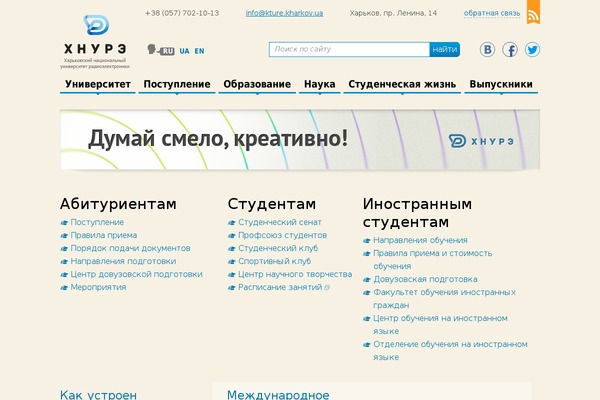Click the Студентам section heading
Image resolution: width=600 pixels, height=400 pixels.
272,204
